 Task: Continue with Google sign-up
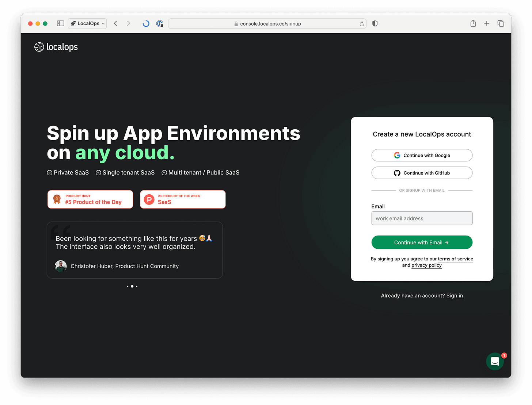(x=422, y=155)
